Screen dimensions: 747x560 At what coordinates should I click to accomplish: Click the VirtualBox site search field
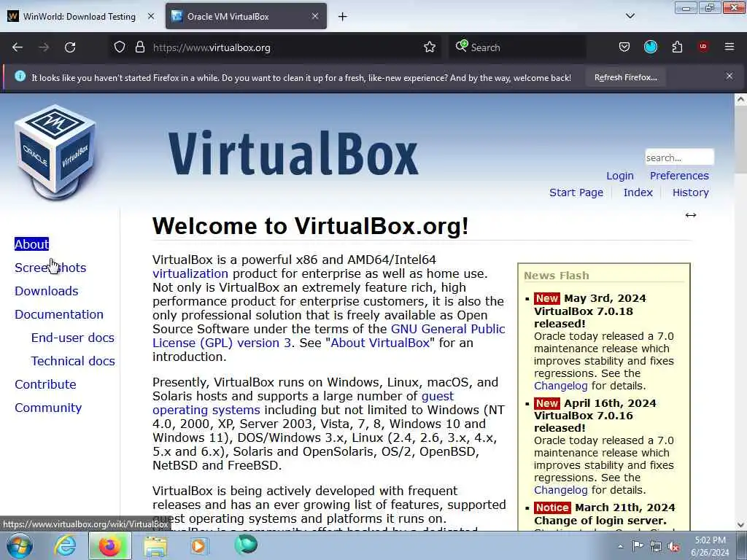pos(679,157)
